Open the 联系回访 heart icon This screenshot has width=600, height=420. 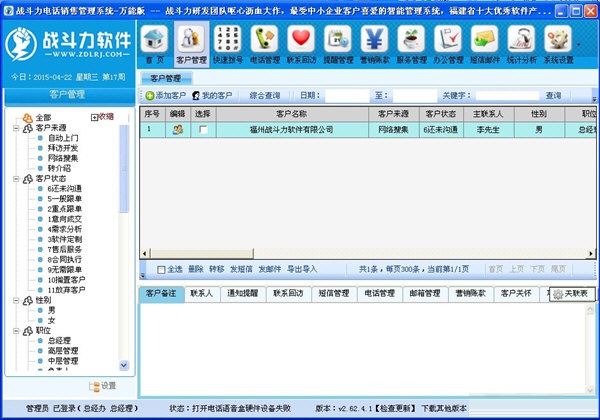point(301,39)
